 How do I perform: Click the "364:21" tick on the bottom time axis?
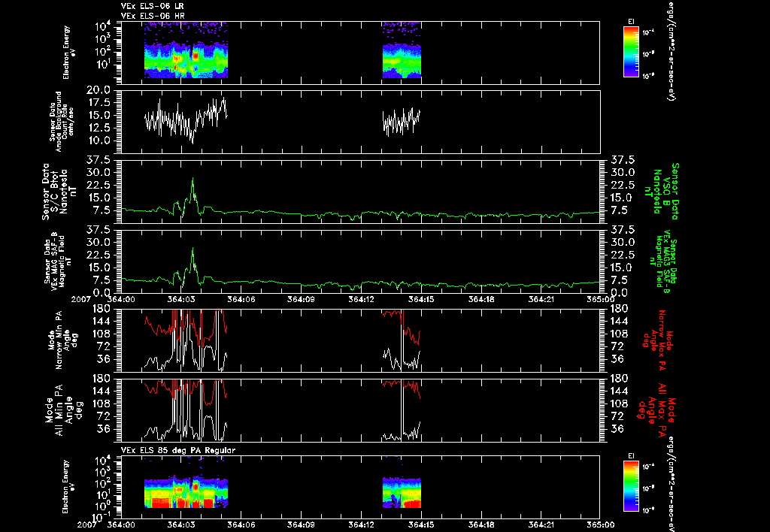[541, 524]
